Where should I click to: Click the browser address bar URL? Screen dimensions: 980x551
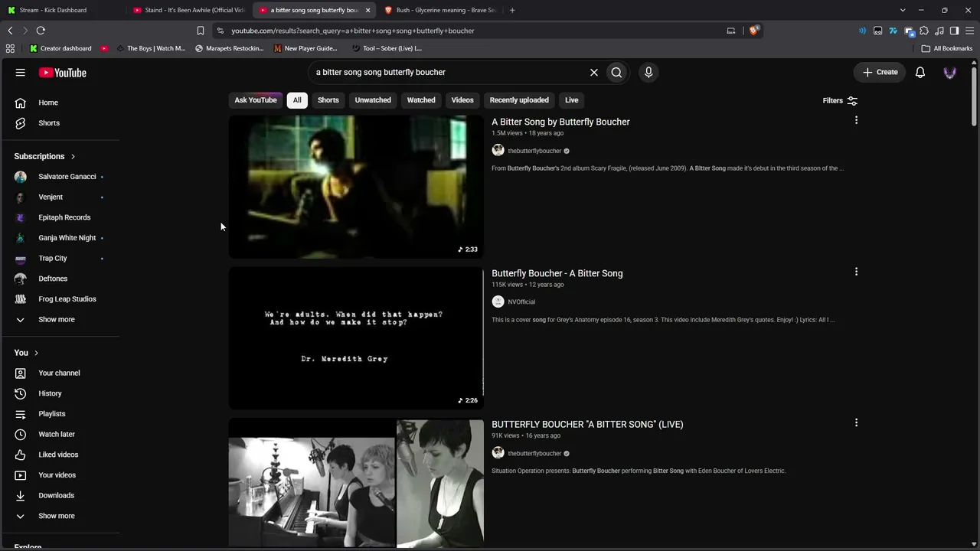(x=353, y=31)
